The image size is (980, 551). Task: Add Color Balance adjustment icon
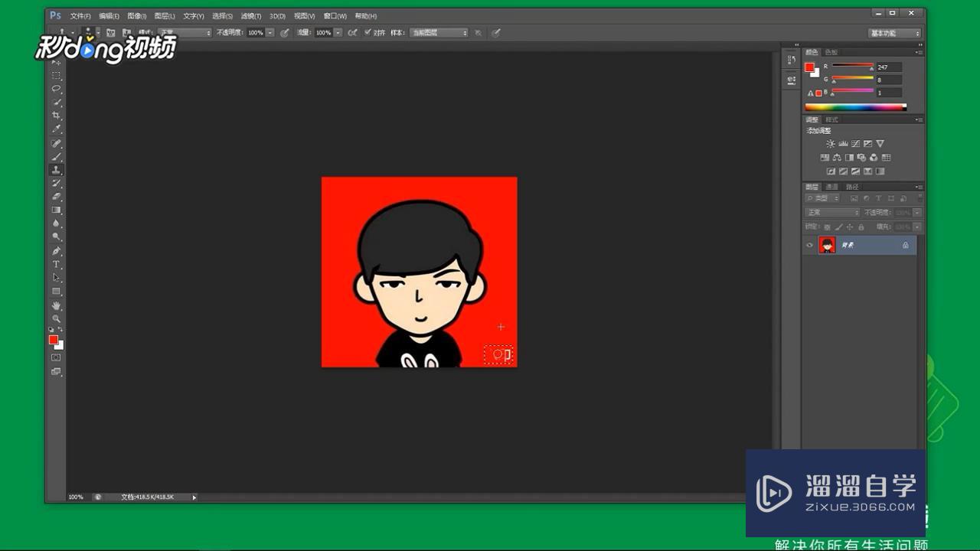pyautogui.click(x=837, y=158)
